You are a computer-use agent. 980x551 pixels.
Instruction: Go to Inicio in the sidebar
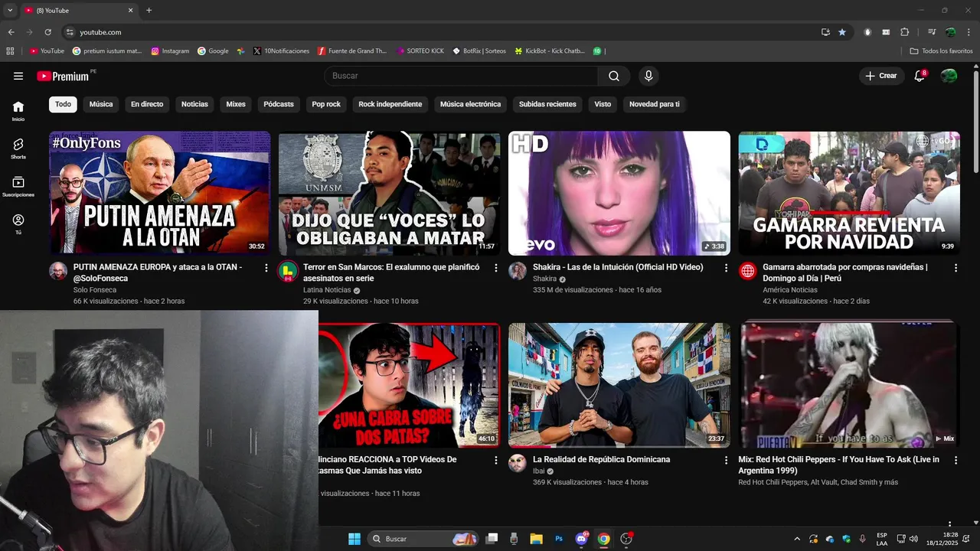click(x=18, y=111)
